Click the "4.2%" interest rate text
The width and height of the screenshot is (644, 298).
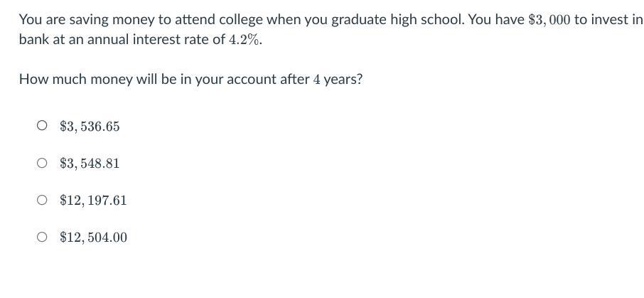245,40
